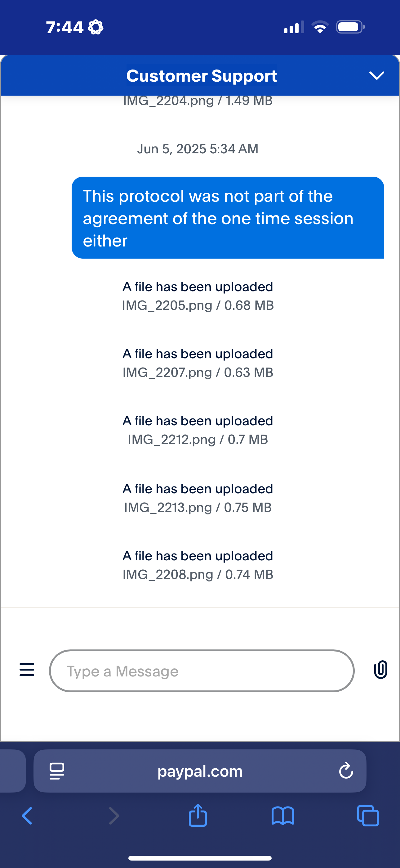
Task: Open uploaded file IMG_2208.png
Action: point(198,575)
